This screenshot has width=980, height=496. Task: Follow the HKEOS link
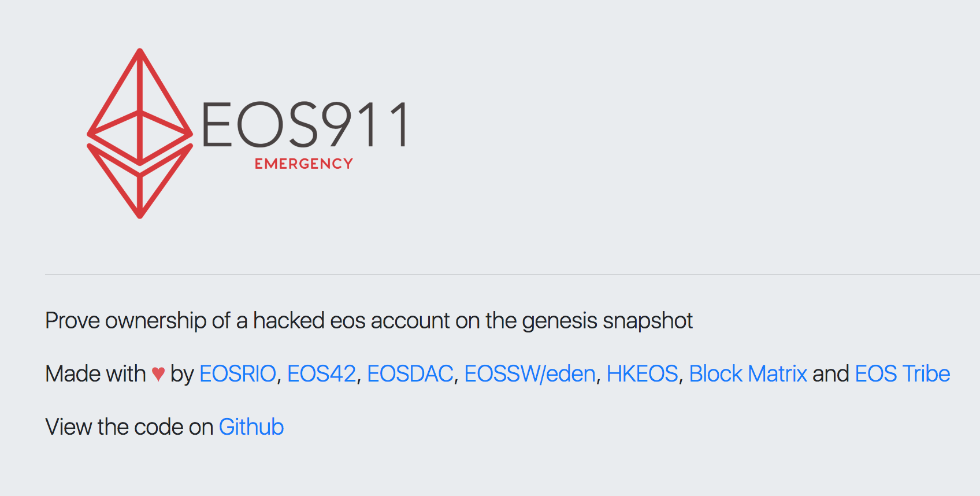click(x=642, y=374)
